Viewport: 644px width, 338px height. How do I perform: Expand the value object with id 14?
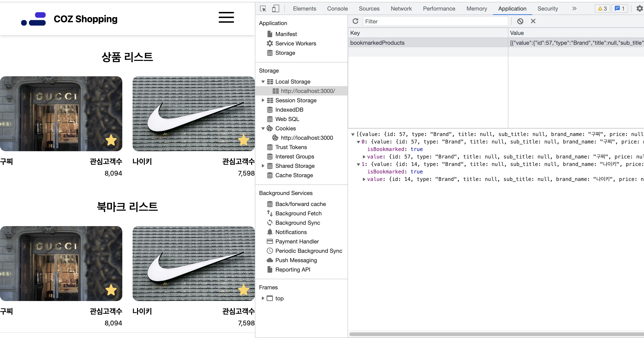364,179
